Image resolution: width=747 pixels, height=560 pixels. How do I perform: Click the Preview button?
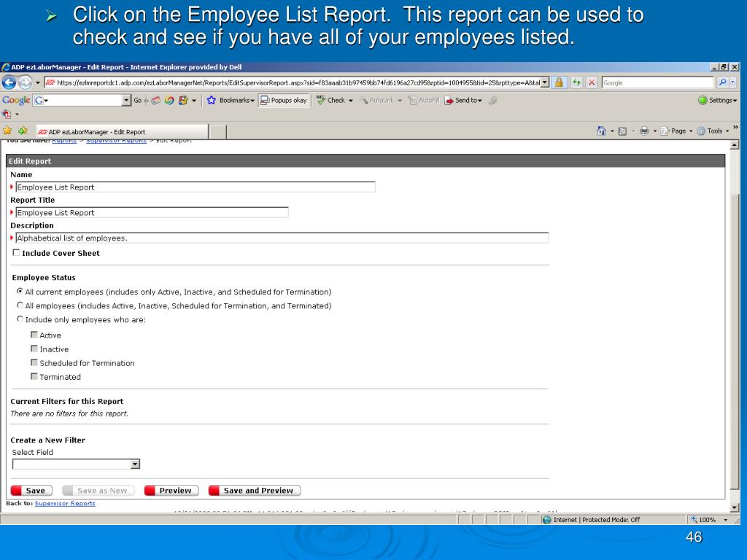[171, 491]
